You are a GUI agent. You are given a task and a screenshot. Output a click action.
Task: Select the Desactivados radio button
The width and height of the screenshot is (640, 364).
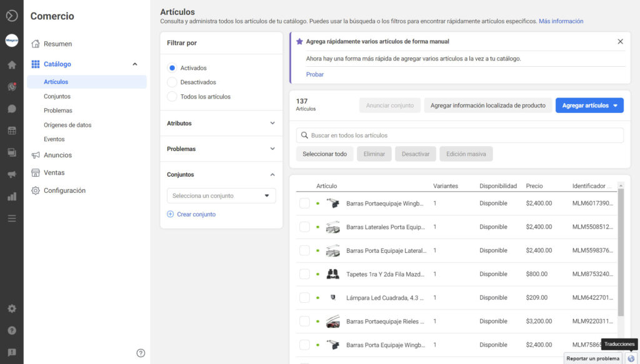pyautogui.click(x=172, y=82)
